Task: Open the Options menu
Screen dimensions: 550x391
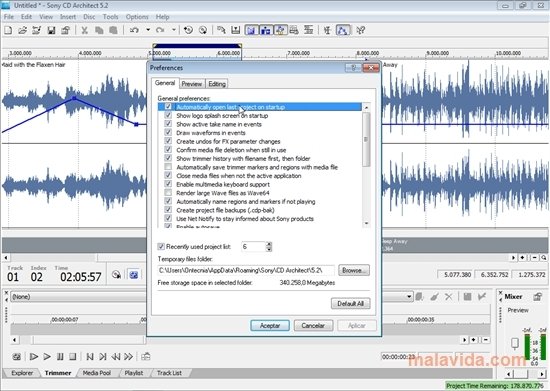Action: tap(137, 17)
